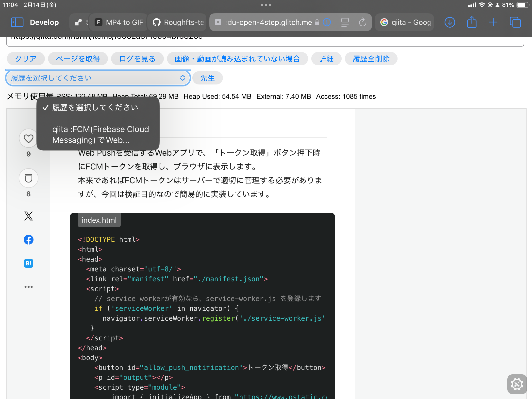The height and width of the screenshot is (399, 532).
Task: Open the Downloads icon
Action: coord(449,22)
